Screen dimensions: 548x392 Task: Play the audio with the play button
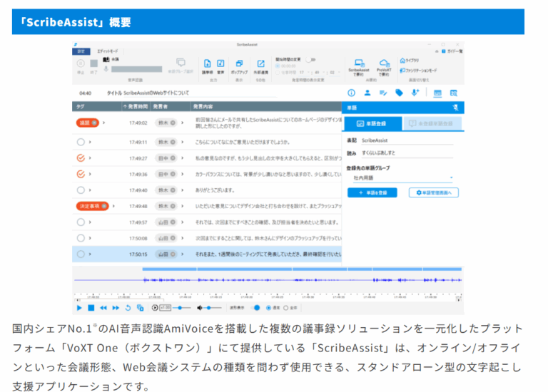pos(79,308)
